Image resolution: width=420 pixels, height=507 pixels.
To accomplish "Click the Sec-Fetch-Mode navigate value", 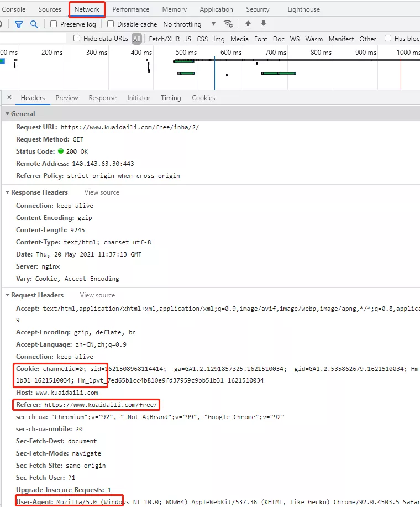I will coord(86,454).
